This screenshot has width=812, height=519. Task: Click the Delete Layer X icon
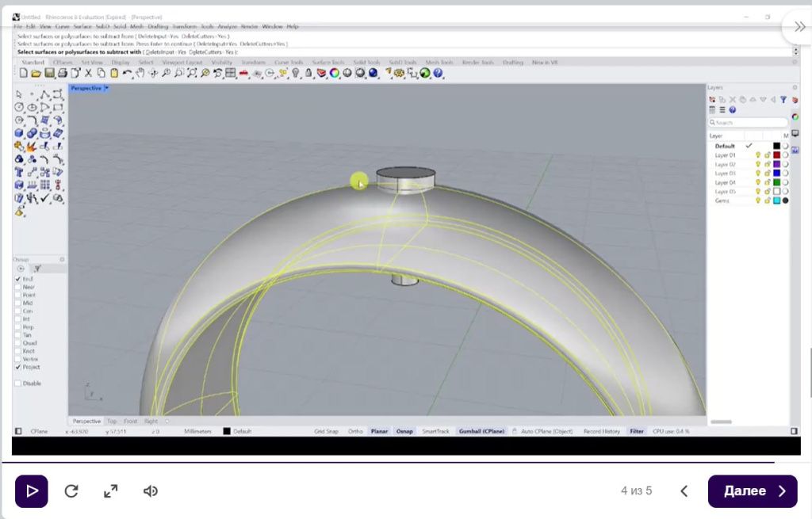[733, 99]
